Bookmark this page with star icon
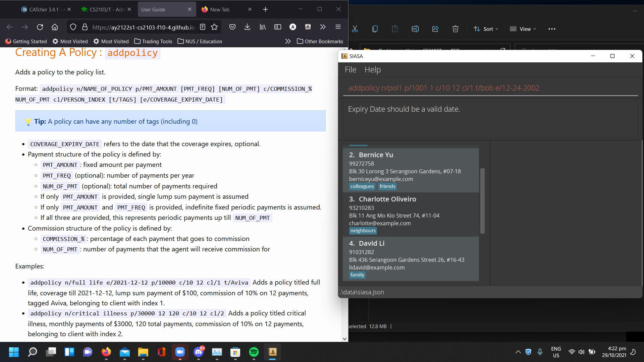This screenshot has height=362, width=644. tap(214, 27)
